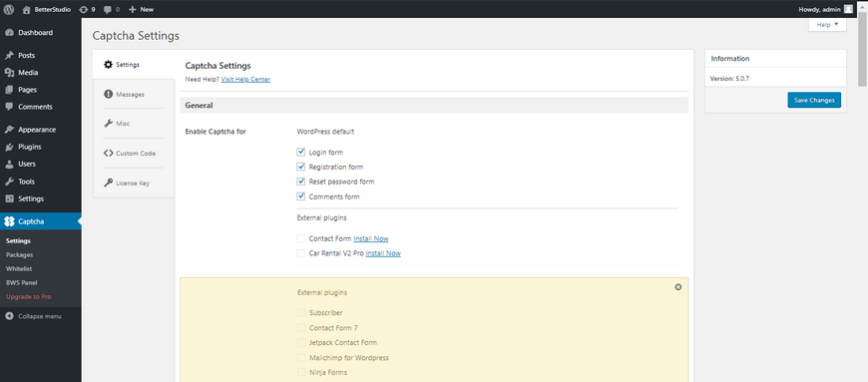Toggle the Contact Form 7 checkbox
This screenshot has height=382, width=868.
301,328
